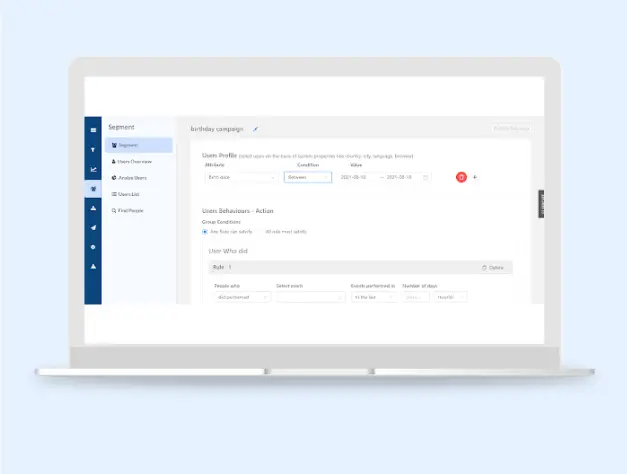This screenshot has height=474, width=627.
Task: Select the highlighted users icon in the blue sidebar
Action: tap(93, 189)
